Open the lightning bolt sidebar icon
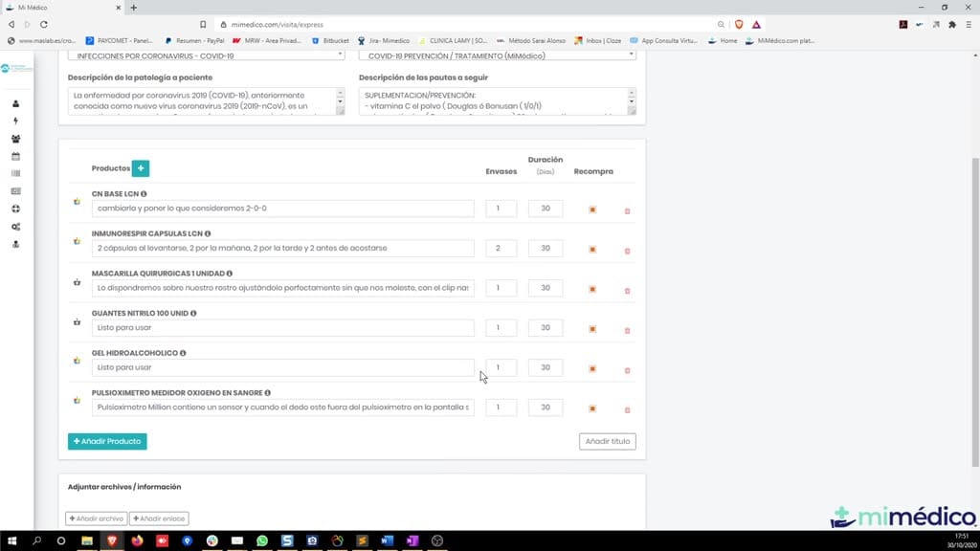The image size is (980, 551). [x=15, y=121]
